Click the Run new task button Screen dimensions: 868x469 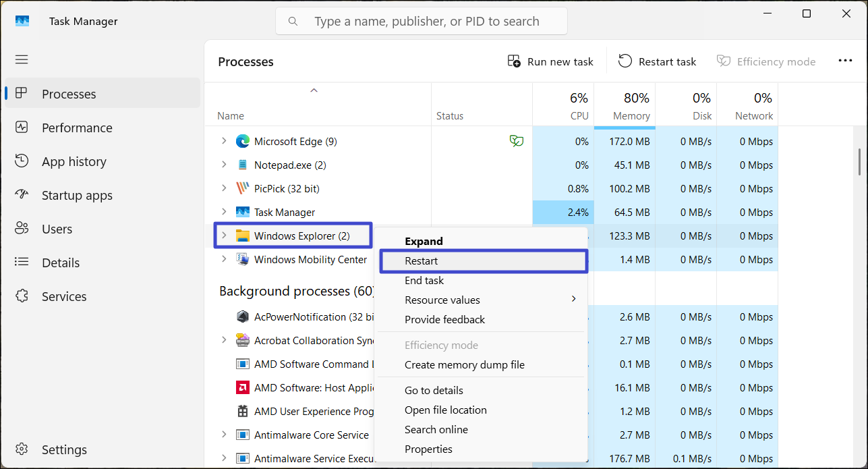click(550, 61)
